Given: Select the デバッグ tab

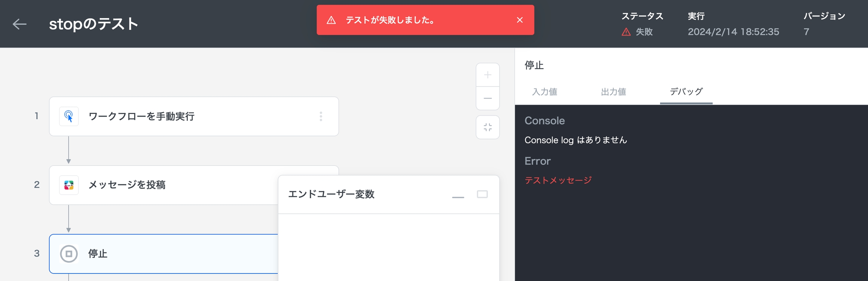Looking at the screenshot, I should coord(686,92).
